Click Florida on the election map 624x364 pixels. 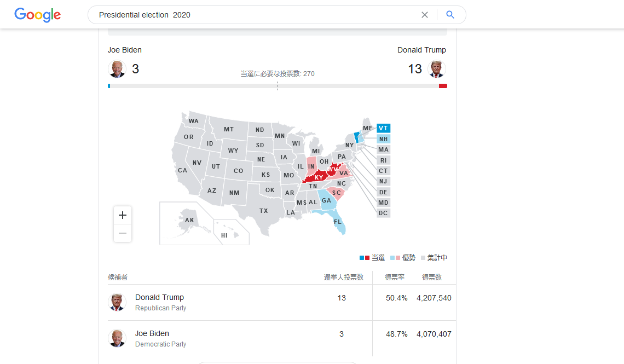tap(338, 223)
